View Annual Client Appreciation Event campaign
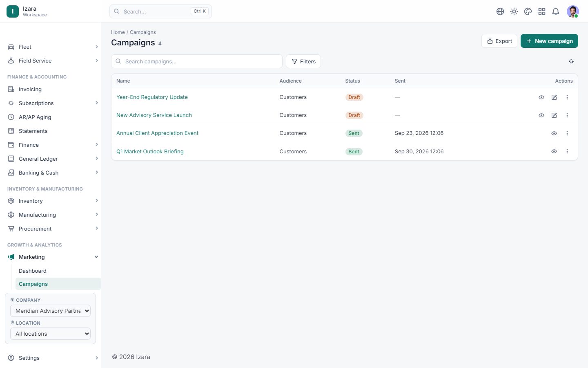Image resolution: width=588 pixels, height=368 pixels. tap(554, 133)
